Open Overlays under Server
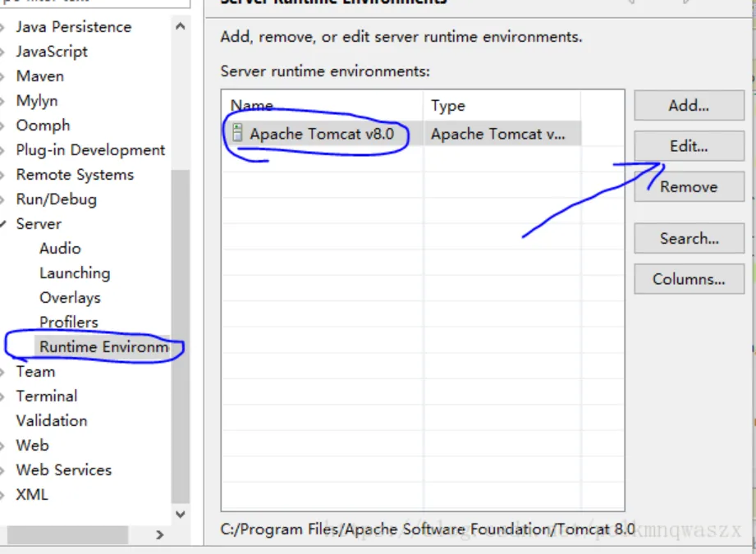Screen dimensions: 756x554 click(x=70, y=297)
